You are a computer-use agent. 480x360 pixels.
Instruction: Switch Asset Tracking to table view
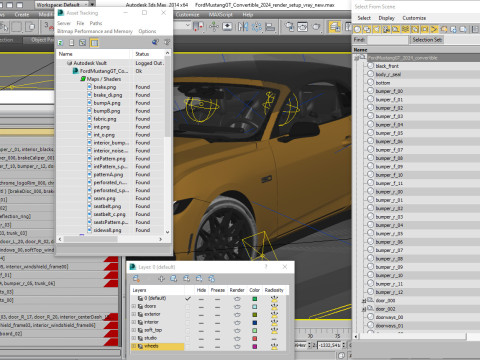click(x=94, y=43)
